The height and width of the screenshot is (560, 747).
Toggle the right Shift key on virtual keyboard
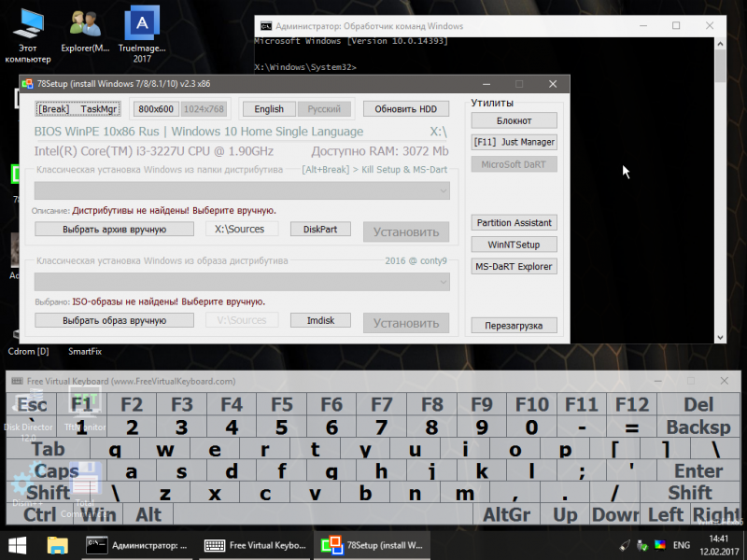pos(690,493)
